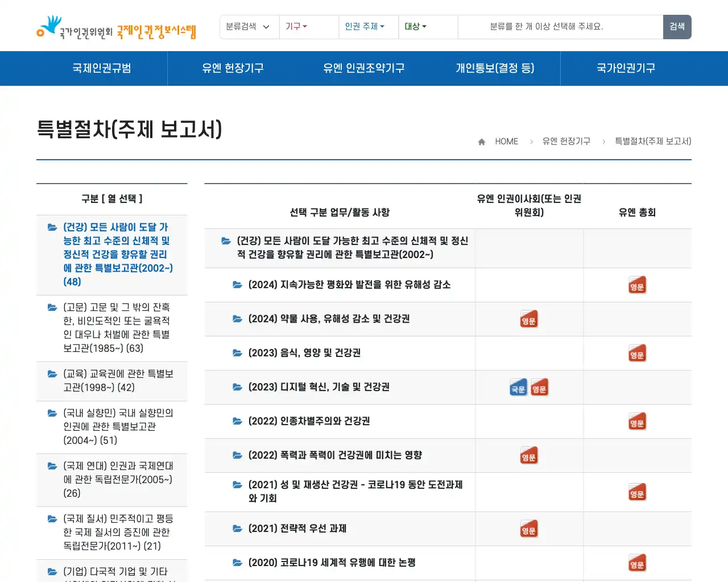Open the 분류검색 dropdown
728x582 pixels.
[x=249, y=27]
